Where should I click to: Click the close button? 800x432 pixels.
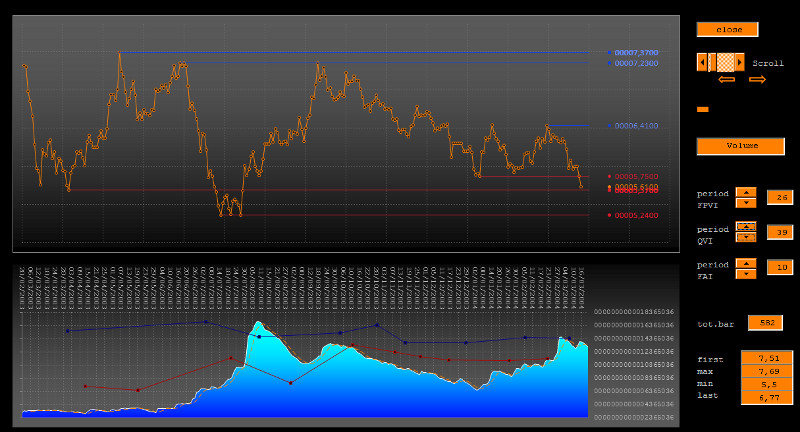[728, 30]
